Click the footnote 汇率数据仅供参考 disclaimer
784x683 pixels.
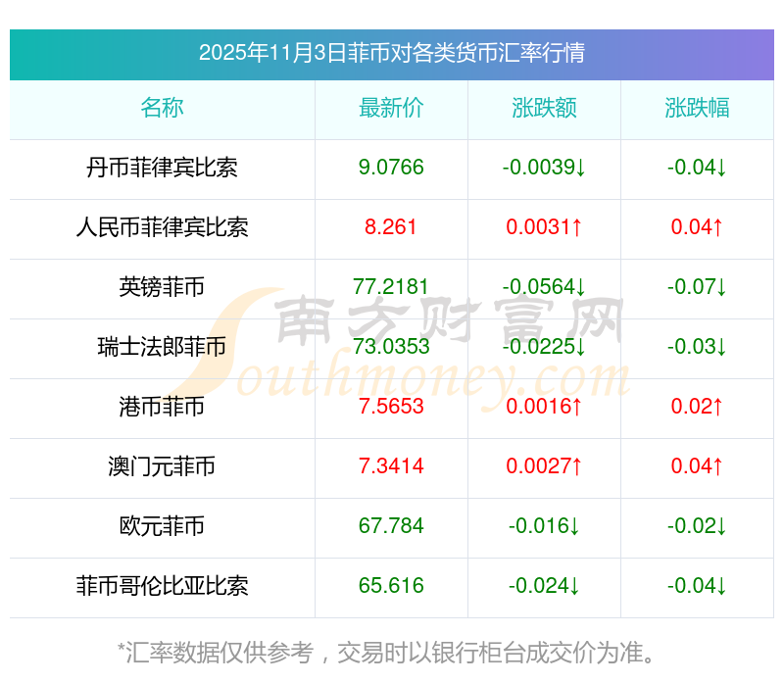click(386, 653)
